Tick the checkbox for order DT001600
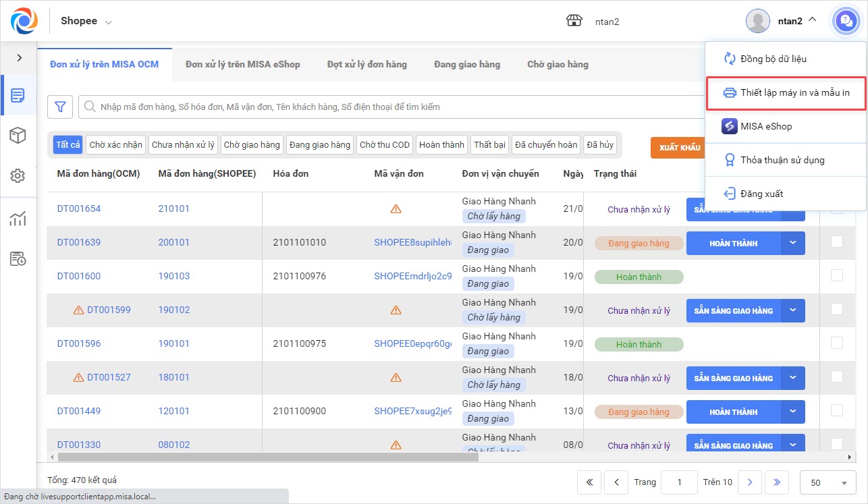Viewport: 868px width, 504px height. pyautogui.click(x=837, y=275)
